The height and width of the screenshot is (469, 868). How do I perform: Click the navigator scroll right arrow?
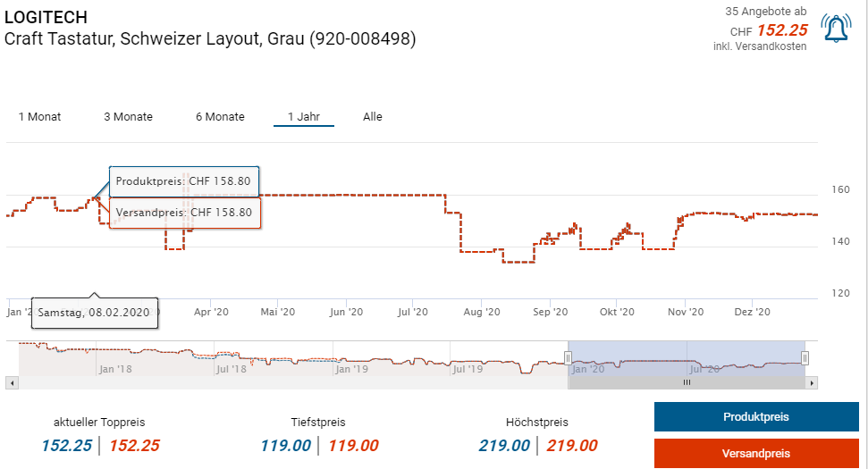pos(812,382)
